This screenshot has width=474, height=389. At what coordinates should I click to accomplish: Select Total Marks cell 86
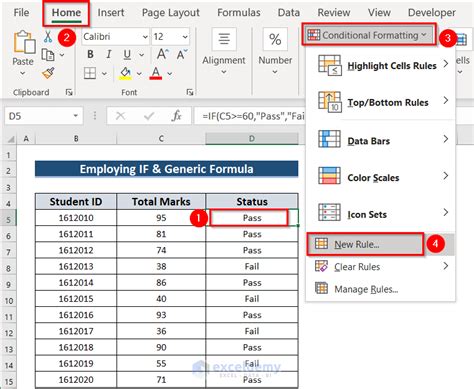[161, 283]
